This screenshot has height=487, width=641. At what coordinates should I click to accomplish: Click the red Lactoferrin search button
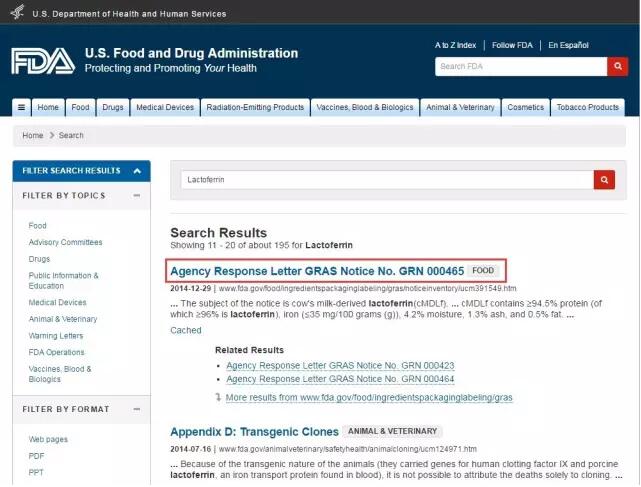(604, 179)
